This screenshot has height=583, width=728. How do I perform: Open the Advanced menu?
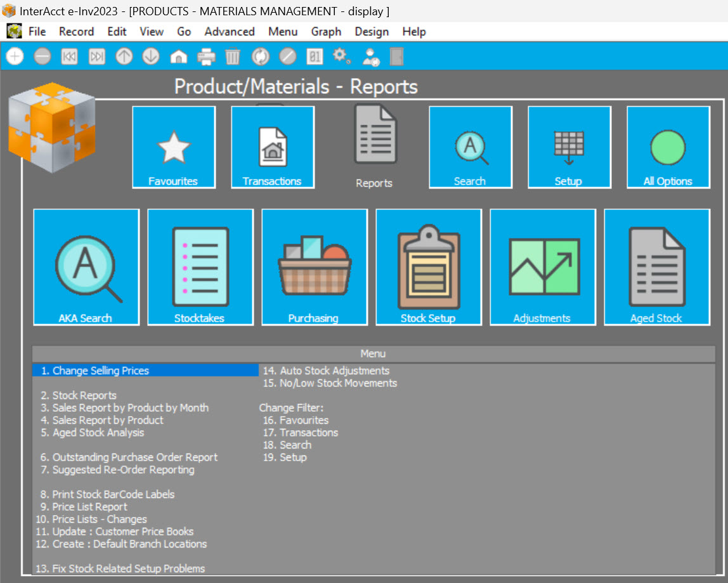point(230,32)
